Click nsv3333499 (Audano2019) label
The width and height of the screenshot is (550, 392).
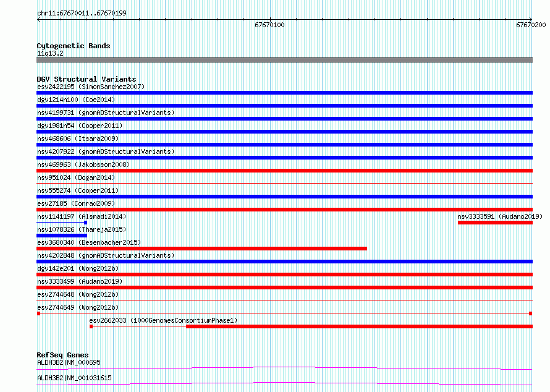(x=80, y=281)
